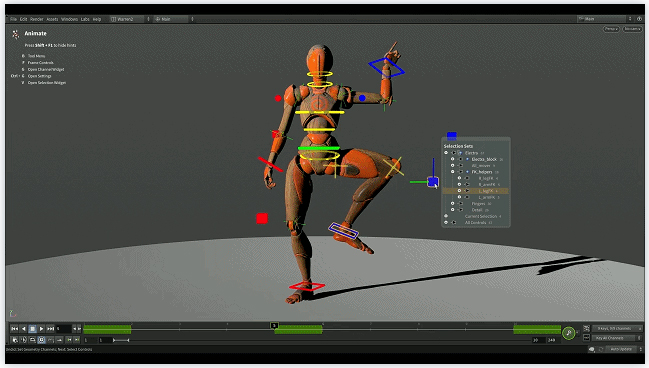Toggle visibility eye of FK_helpers set
This screenshot has width=649, height=368.
(x=452, y=172)
